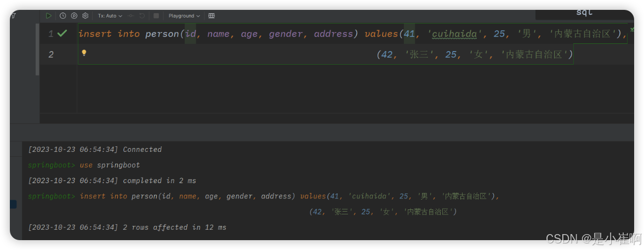Screen dimensions: 644x250
Task: Open query history via the clock icon
Action: [63, 15]
